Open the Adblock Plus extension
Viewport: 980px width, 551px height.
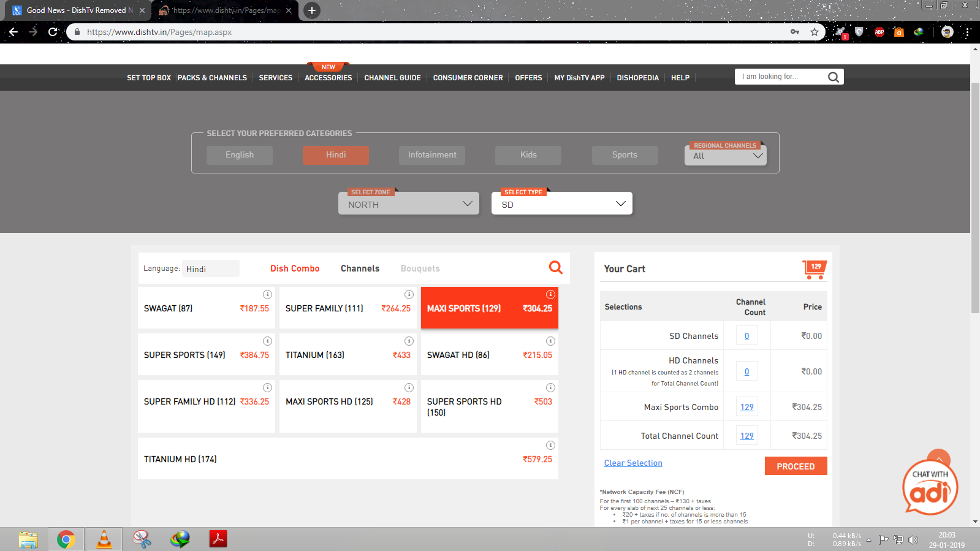point(879,32)
